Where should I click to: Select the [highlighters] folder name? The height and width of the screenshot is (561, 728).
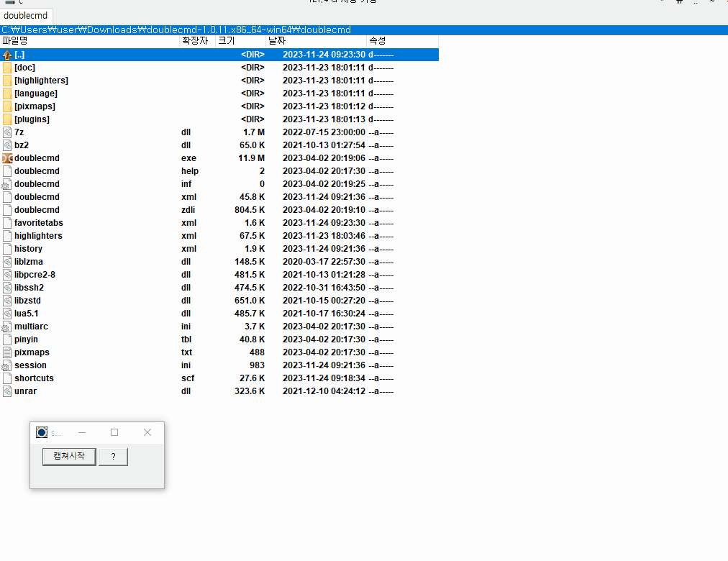pos(41,81)
